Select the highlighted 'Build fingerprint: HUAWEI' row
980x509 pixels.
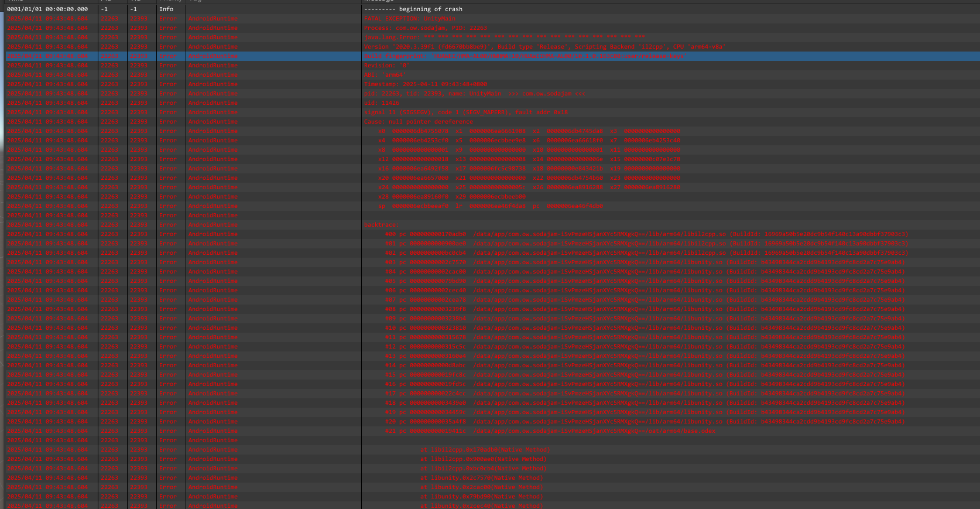click(x=492, y=56)
